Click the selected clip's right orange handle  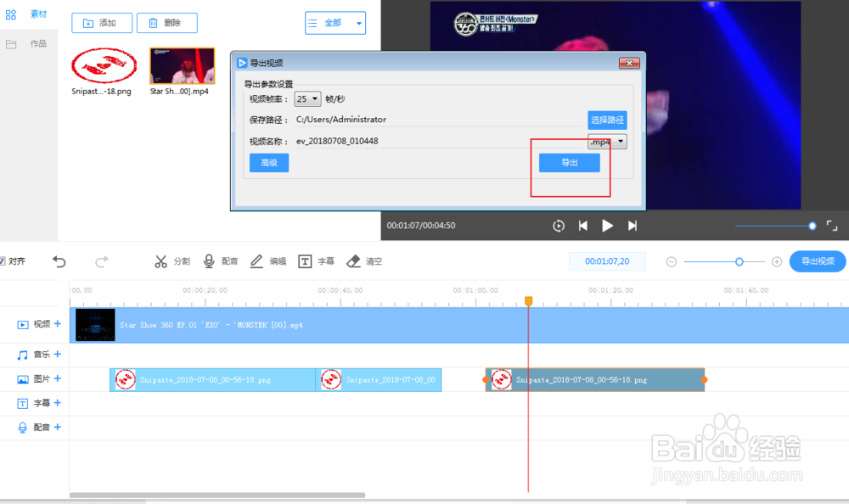point(704,380)
